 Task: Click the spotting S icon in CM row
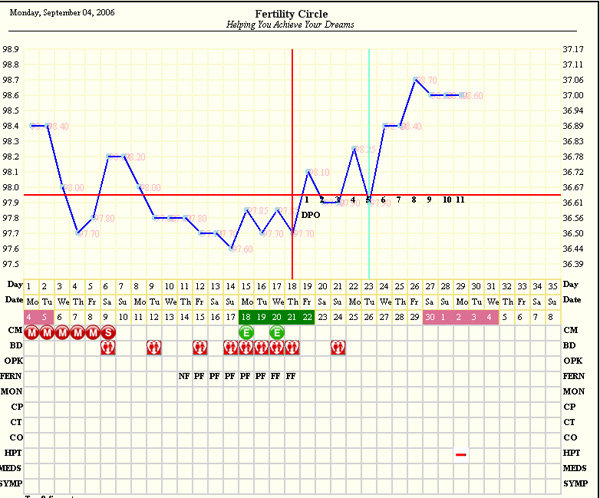[x=108, y=331]
